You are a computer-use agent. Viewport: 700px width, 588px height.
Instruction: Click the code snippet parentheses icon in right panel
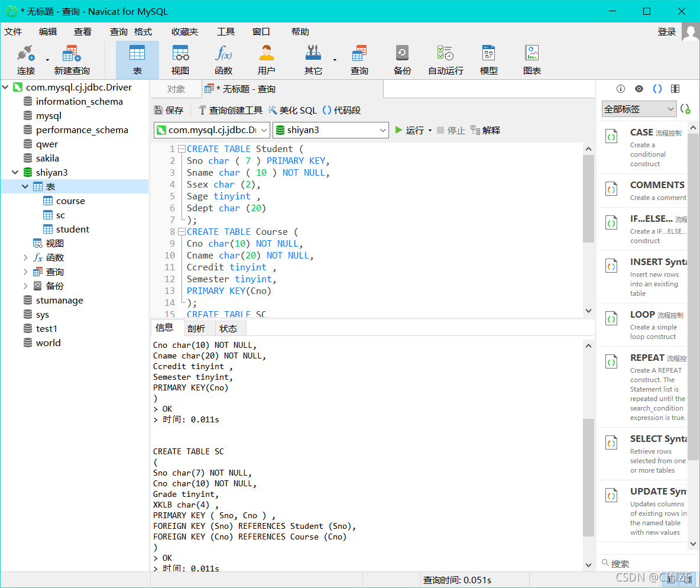[x=657, y=89]
